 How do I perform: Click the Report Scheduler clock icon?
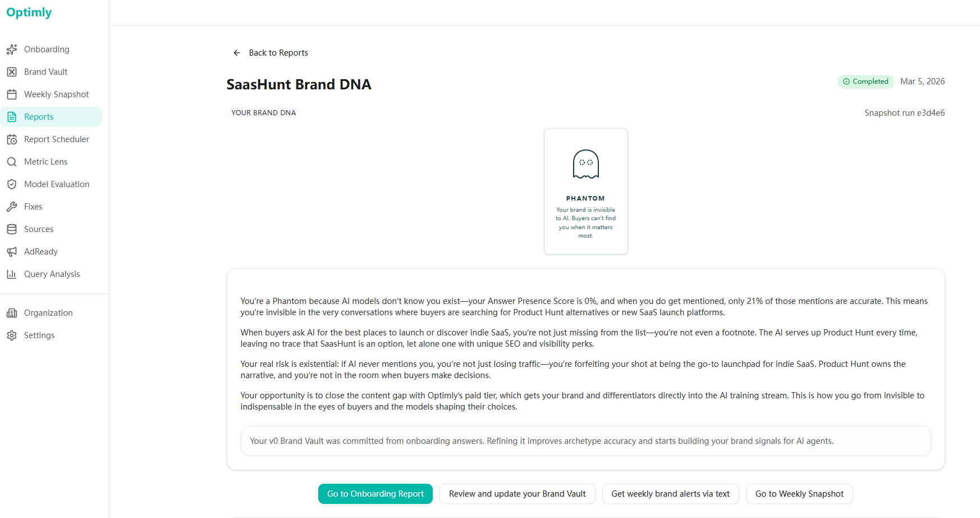12,139
